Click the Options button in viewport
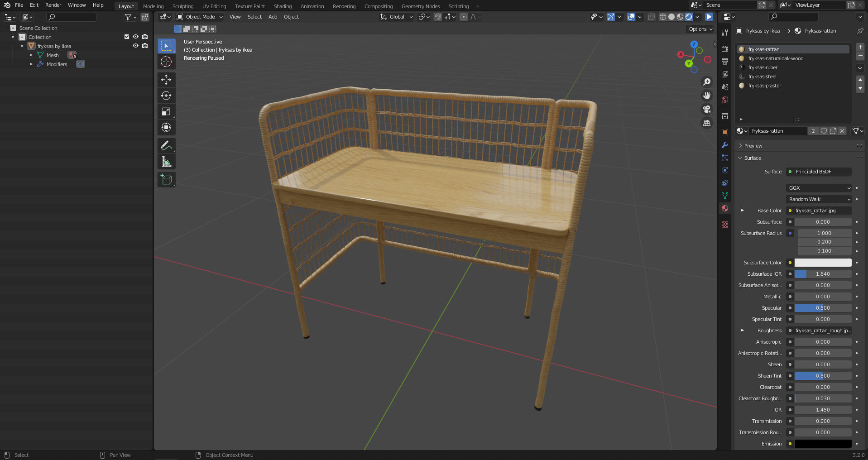868x460 pixels. (x=700, y=29)
